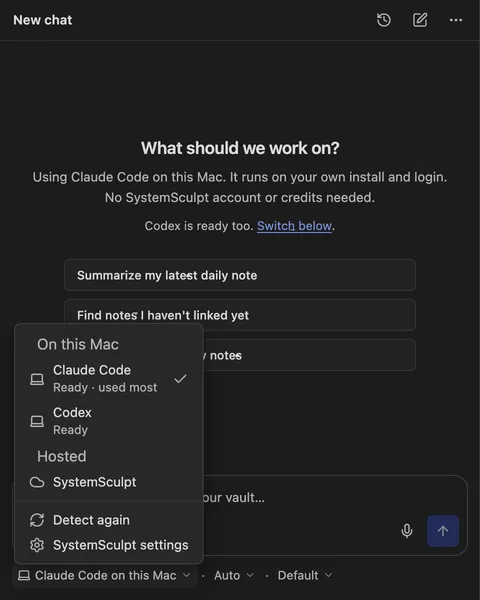Image resolution: width=480 pixels, height=600 pixels.
Task: Collapse the Claude Code on this Mac dropdown
Action: coord(104,575)
